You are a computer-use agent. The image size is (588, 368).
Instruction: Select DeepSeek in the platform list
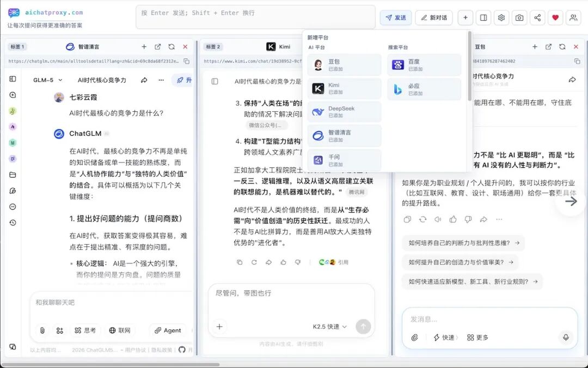344,112
